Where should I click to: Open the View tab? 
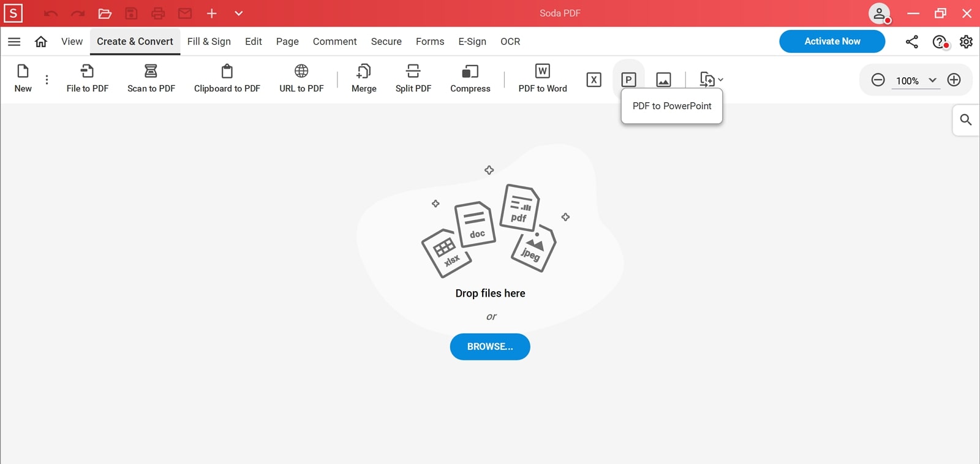[72, 42]
